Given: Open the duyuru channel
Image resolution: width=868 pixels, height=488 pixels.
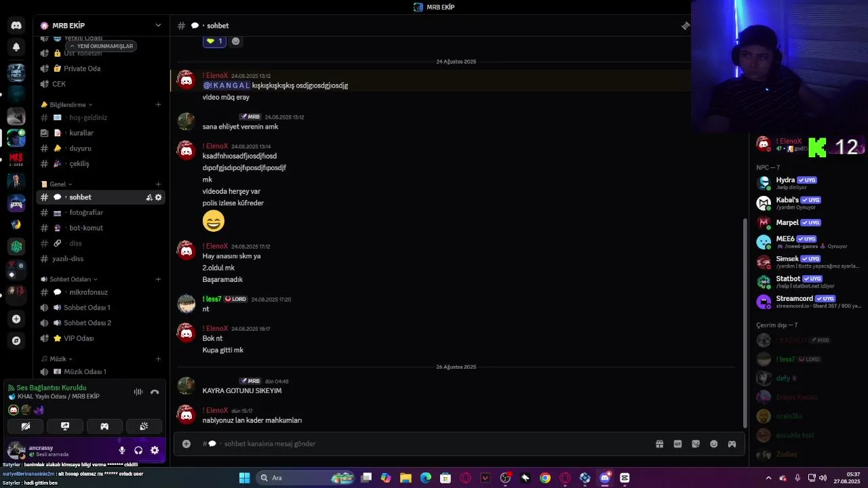Looking at the screenshot, I should 100,148.
